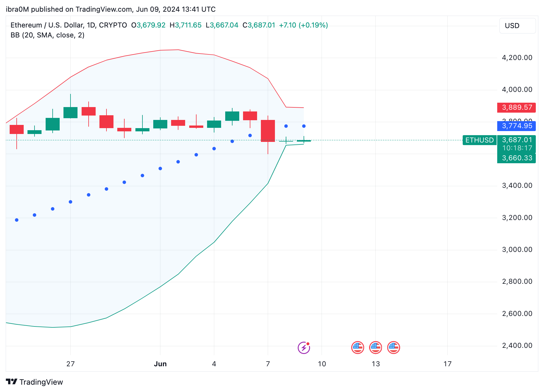This screenshot has width=544, height=392.
Task: Click the green 3,660.33 lower band label
Action: point(516,158)
